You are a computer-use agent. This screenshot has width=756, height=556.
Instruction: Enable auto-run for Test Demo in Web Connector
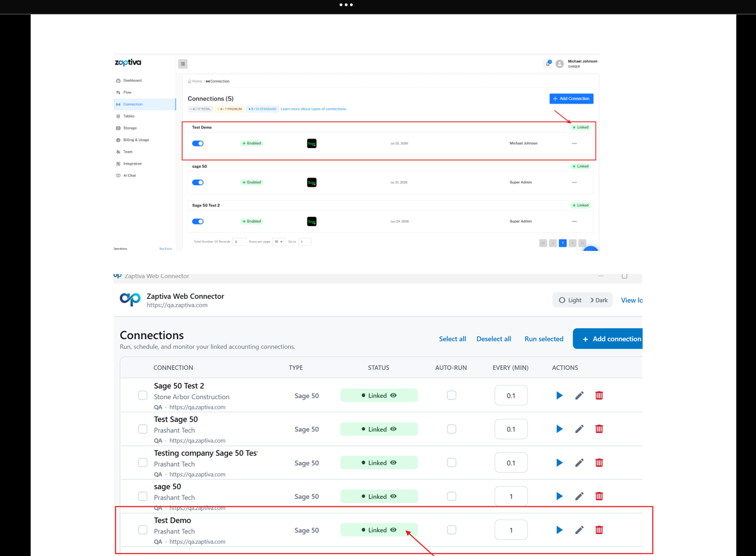coord(452,530)
